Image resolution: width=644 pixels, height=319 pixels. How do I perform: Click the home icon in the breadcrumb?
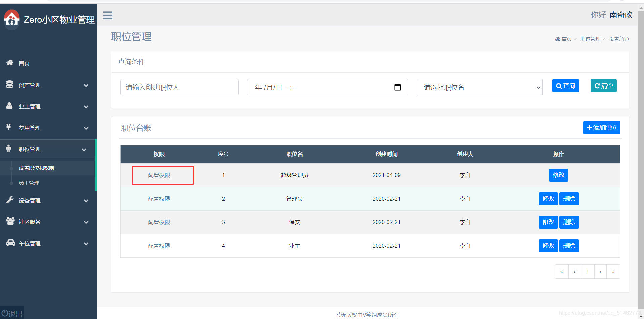557,39
